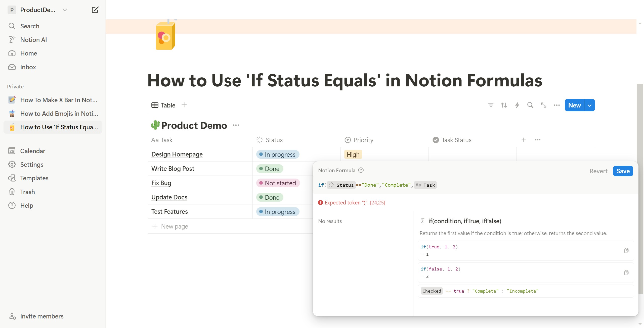Click the page title heading
The height and width of the screenshot is (328, 644).
coord(345,80)
